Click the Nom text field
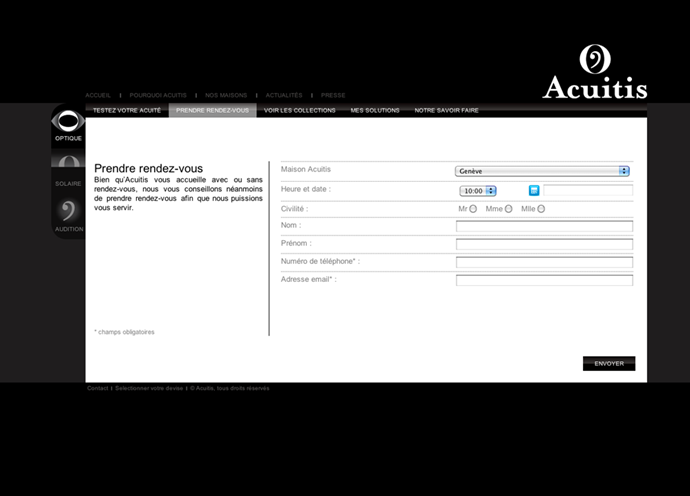 pyautogui.click(x=544, y=226)
